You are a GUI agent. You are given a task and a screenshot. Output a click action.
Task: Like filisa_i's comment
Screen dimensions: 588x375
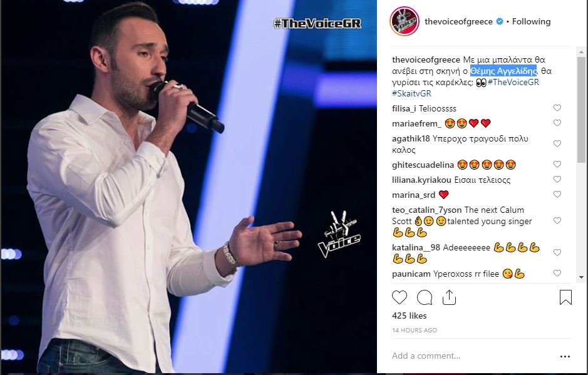coord(557,108)
